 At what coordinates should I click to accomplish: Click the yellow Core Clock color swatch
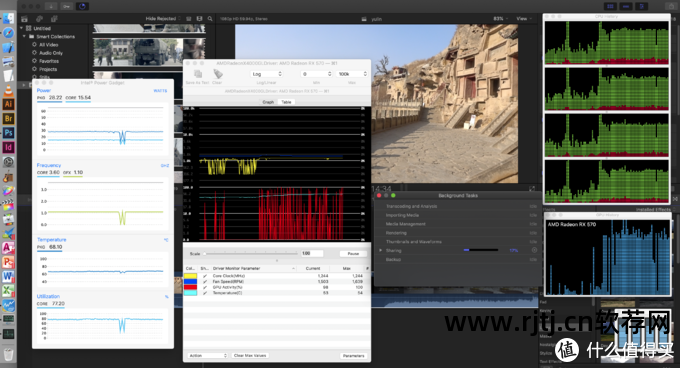(190, 276)
